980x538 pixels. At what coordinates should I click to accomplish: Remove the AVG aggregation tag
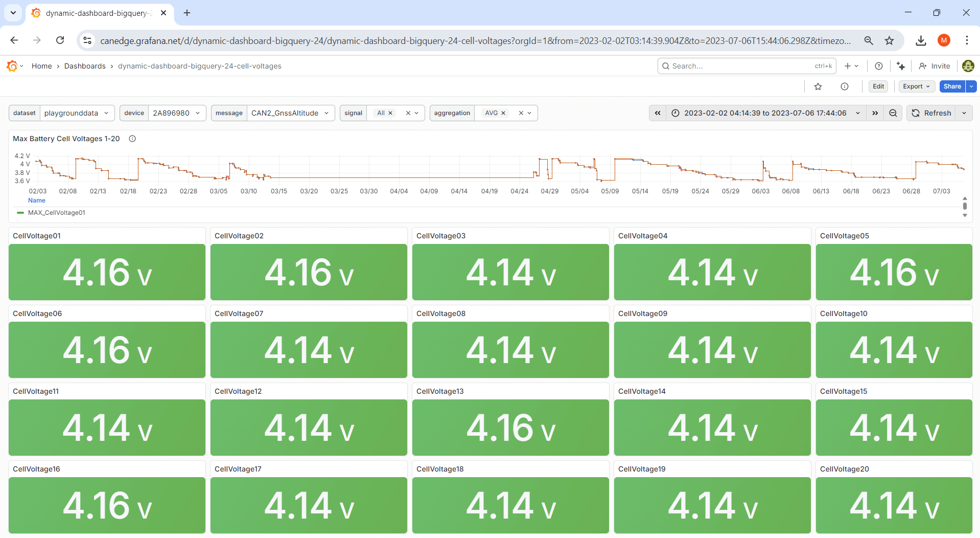(503, 113)
